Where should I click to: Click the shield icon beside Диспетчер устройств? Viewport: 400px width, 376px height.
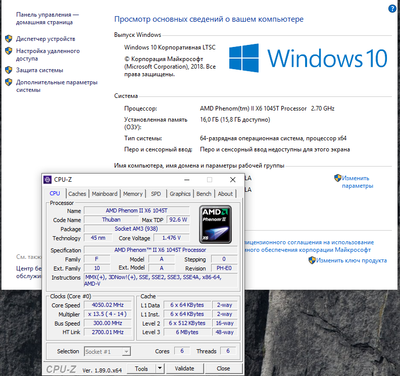[x=9, y=39]
